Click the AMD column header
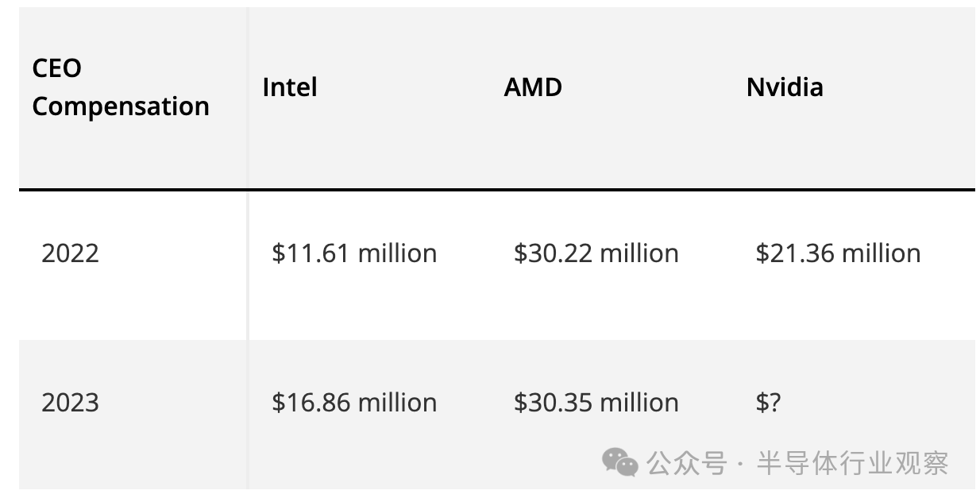The height and width of the screenshot is (502, 980). [533, 87]
